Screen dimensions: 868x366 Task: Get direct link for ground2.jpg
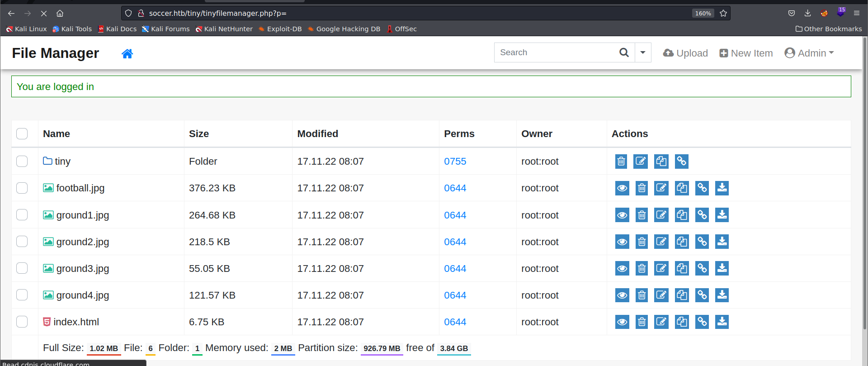[x=702, y=242]
